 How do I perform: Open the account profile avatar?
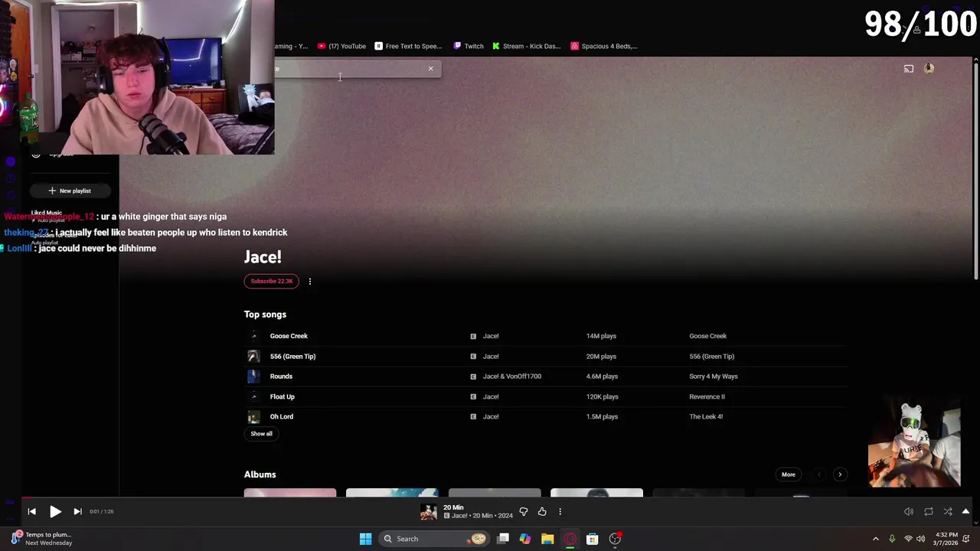tap(929, 69)
